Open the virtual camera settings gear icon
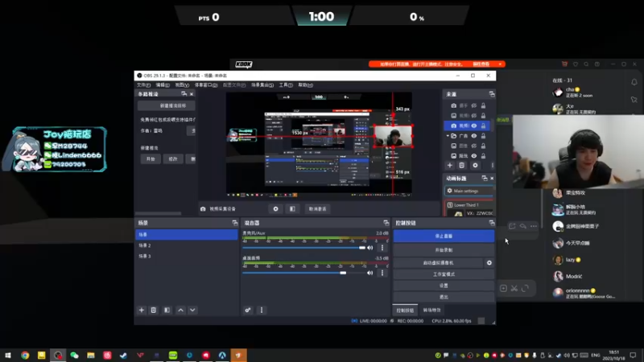 [x=489, y=263]
